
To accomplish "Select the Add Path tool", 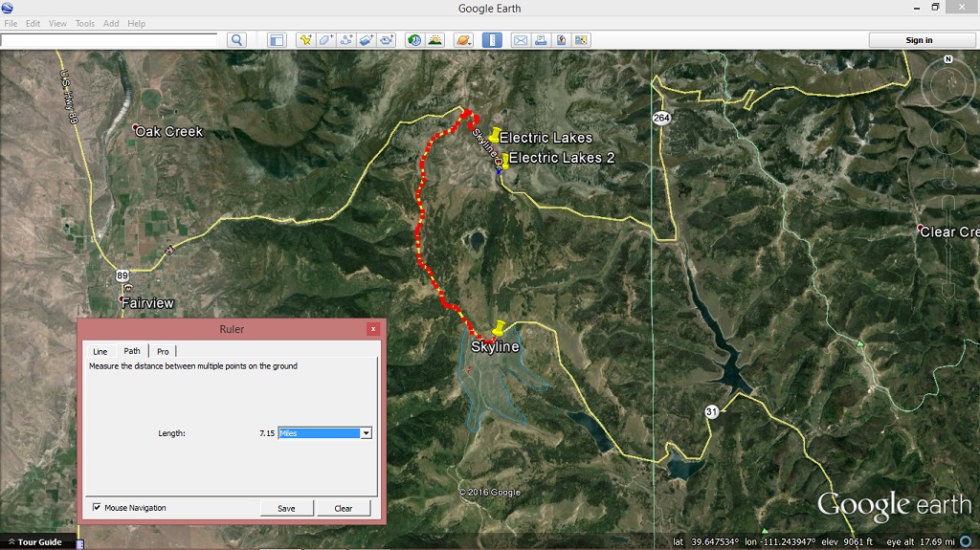I will (345, 40).
